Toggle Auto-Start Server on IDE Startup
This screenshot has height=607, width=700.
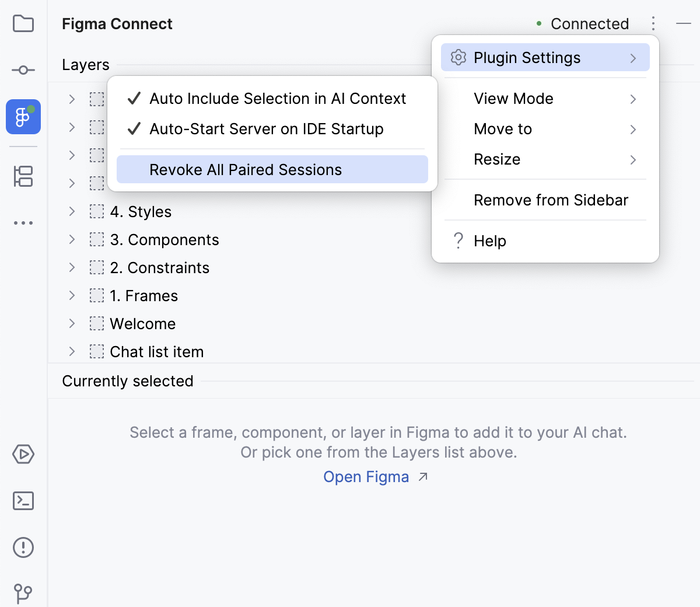(x=272, y=128)
